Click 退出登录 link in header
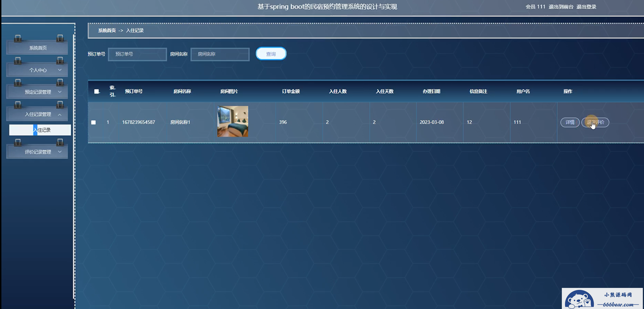Viewport: 644px width, 309px height. coord(586,7)
